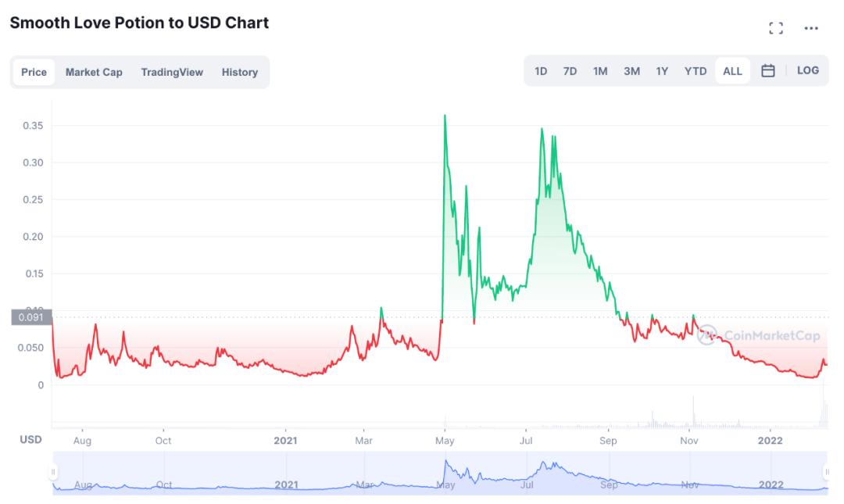Select the 1Y time range
The height and width of the screenshot is (504, 844).
[x=662, y=71]
